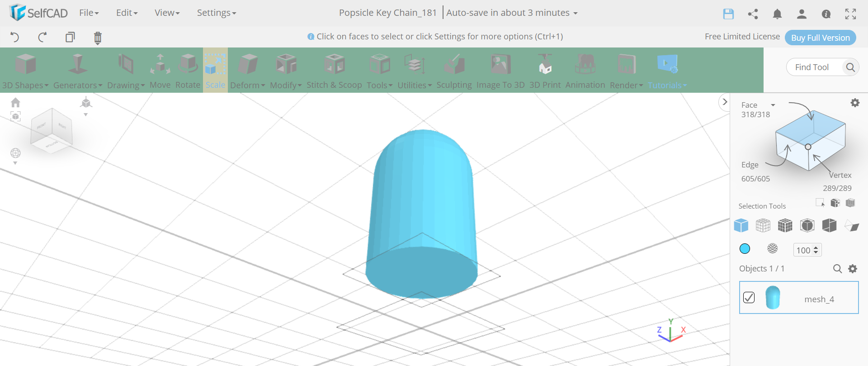Image resolution: width=868 pixels, height=366 pixels.
Task: Click the fit-to-object view icon
Action: (x=15, y=117)
